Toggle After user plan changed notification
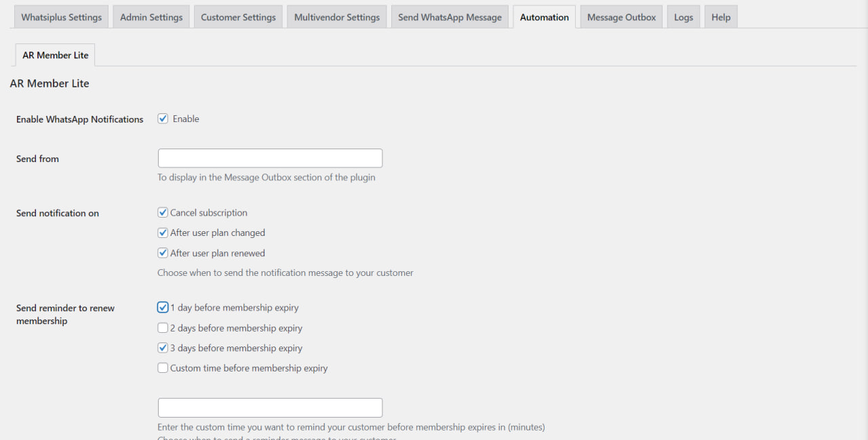 click(163, 232)
